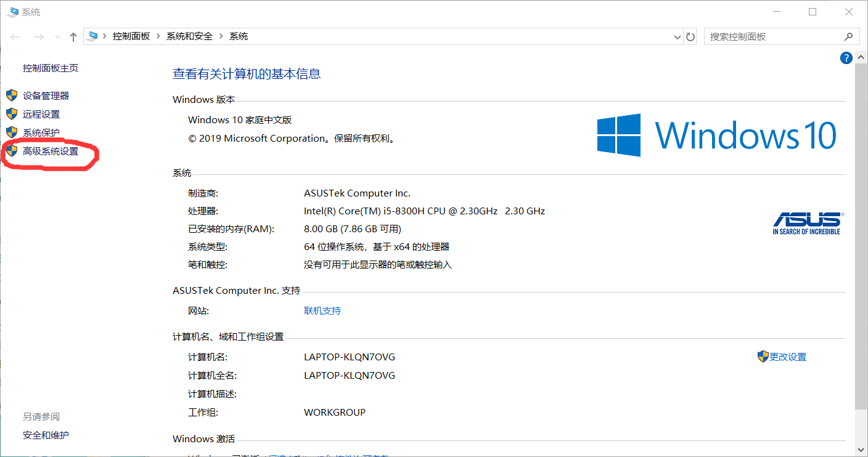Open the 联机支持 website link
This screenshot has width=868, height=457.
pos(322,310)
